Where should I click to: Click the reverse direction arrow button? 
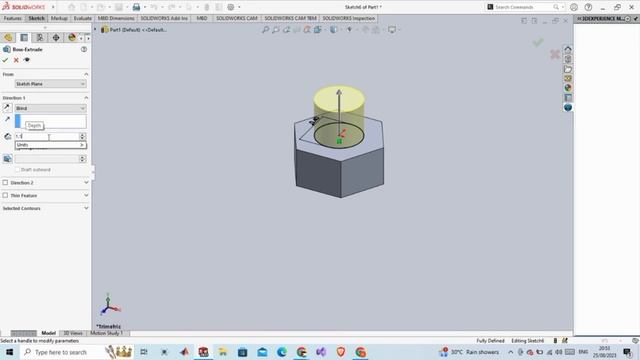tap(7, 108)
